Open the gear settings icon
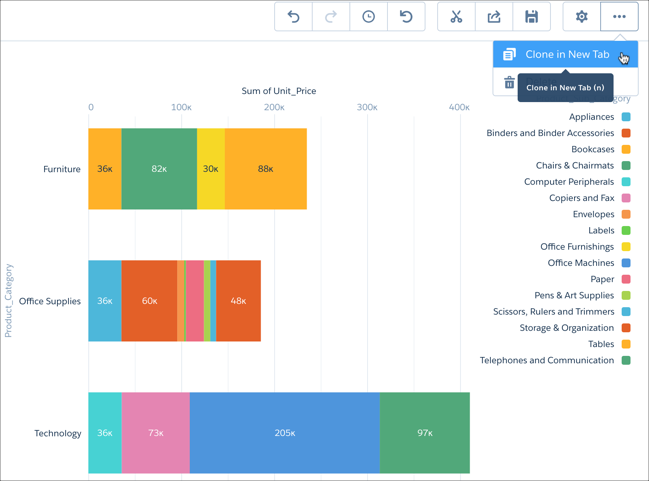 point(582,17)
